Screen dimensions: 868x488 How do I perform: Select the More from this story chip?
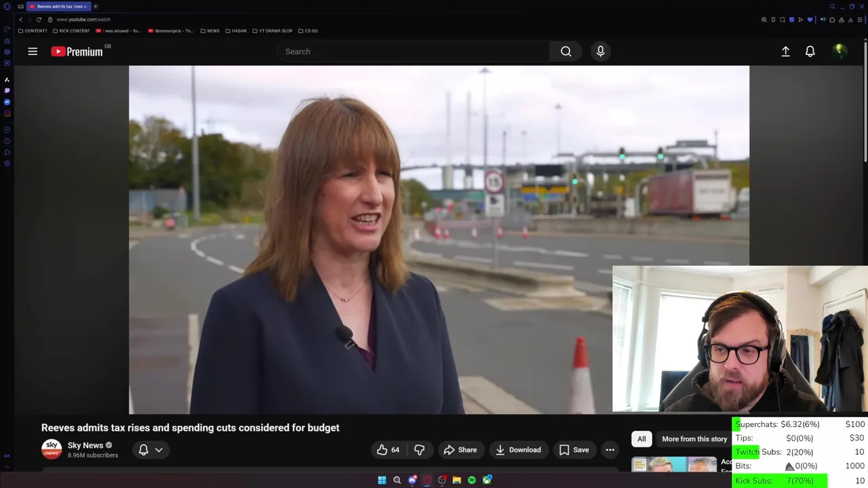coord(694,439)
